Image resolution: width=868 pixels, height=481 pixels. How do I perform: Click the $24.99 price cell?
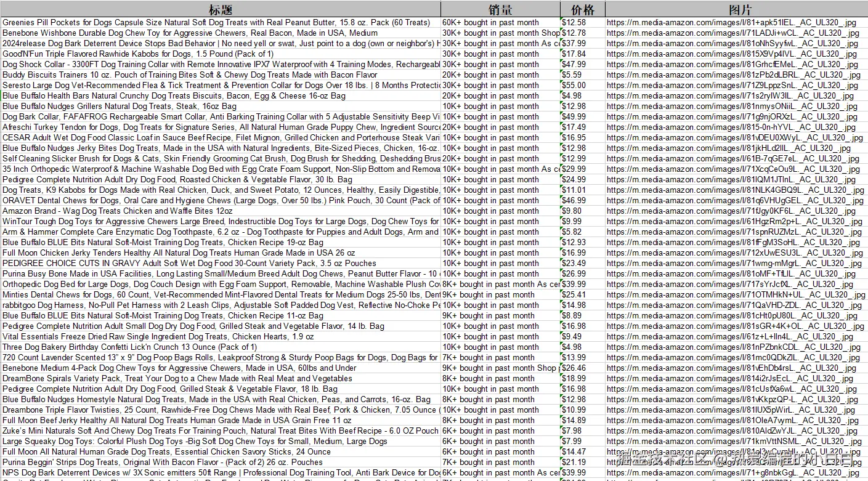pyautogui.click(x=583, y=180)
